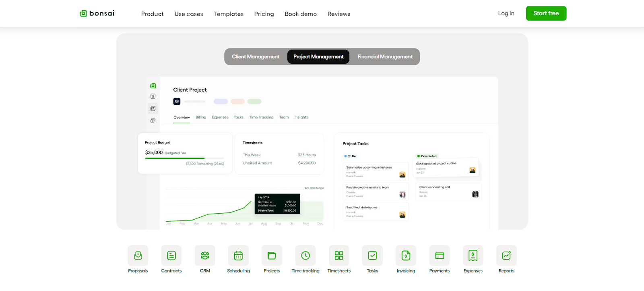The height and width of the screenshot is (291, 644).
Task: Open the Tasks project tab
Action: [239, 117]
